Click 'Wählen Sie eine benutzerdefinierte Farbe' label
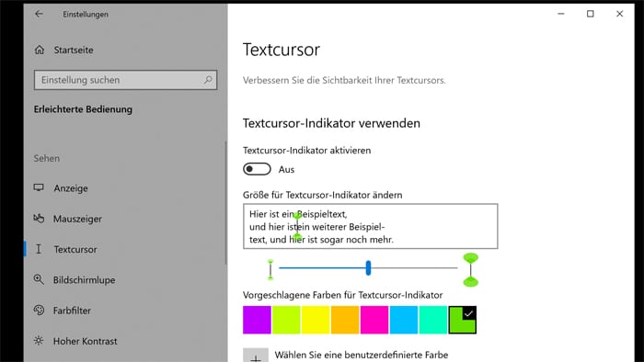The height and width of the screenshot is (362, 644). 362,355
